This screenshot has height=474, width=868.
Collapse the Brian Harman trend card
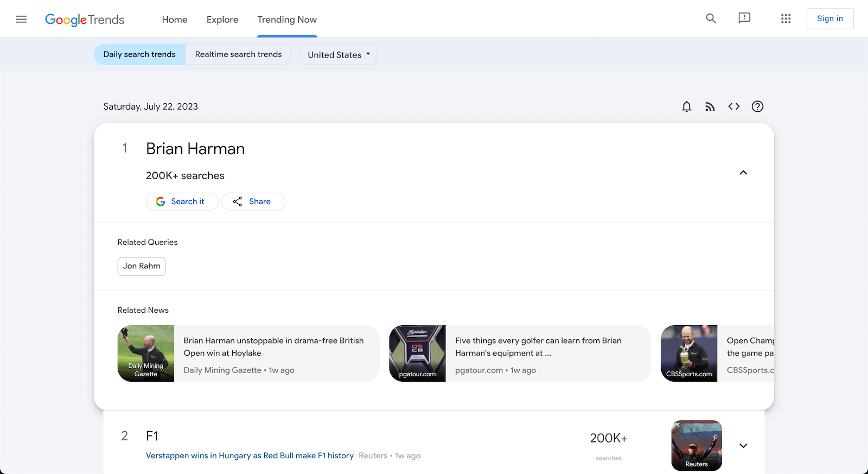pyautogui.click(x=743, y=173)
